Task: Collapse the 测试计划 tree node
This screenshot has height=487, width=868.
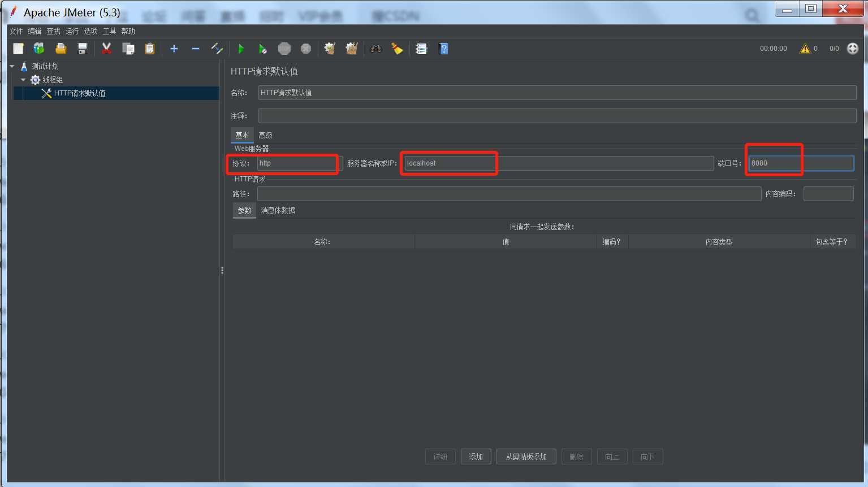Action: pos(12,66)
